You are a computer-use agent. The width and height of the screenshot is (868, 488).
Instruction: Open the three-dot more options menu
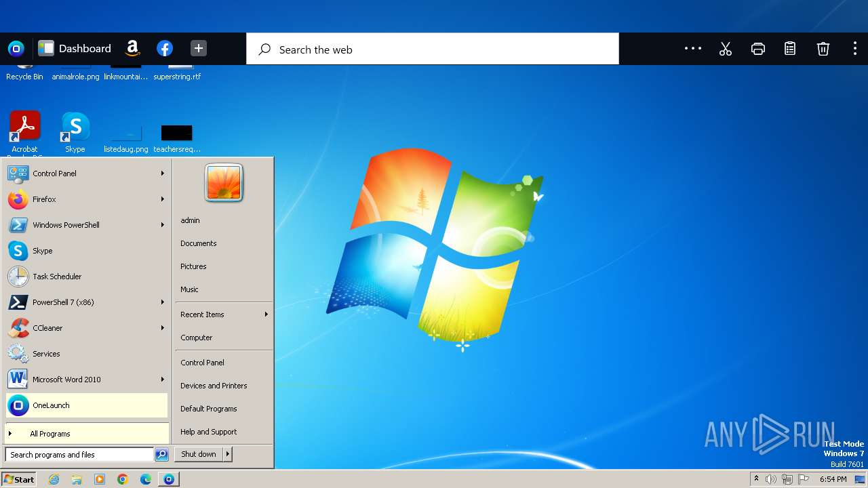693,49
